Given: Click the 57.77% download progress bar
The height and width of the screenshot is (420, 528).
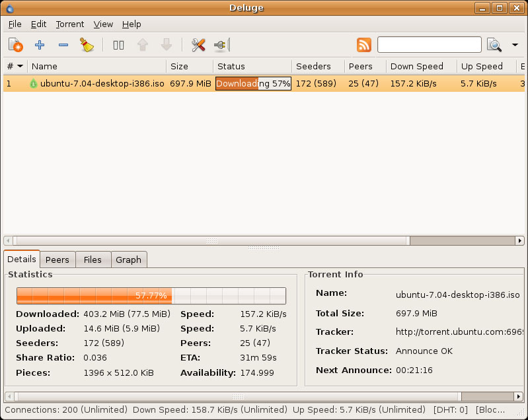Looking at the screenshot, I should coord(151,296).
